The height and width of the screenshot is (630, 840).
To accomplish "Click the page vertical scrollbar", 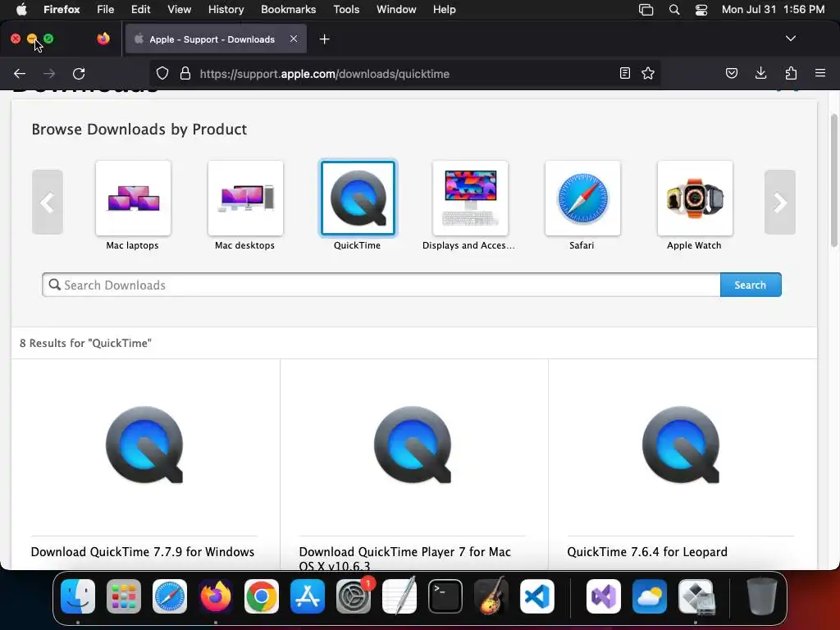I will (x=834, y=180).
